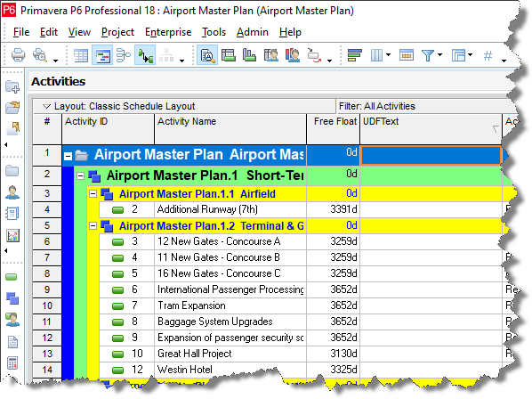Open Resource Usage Profile icon
The height and width of the screenshot is (399, 532).
pos(293,55)
